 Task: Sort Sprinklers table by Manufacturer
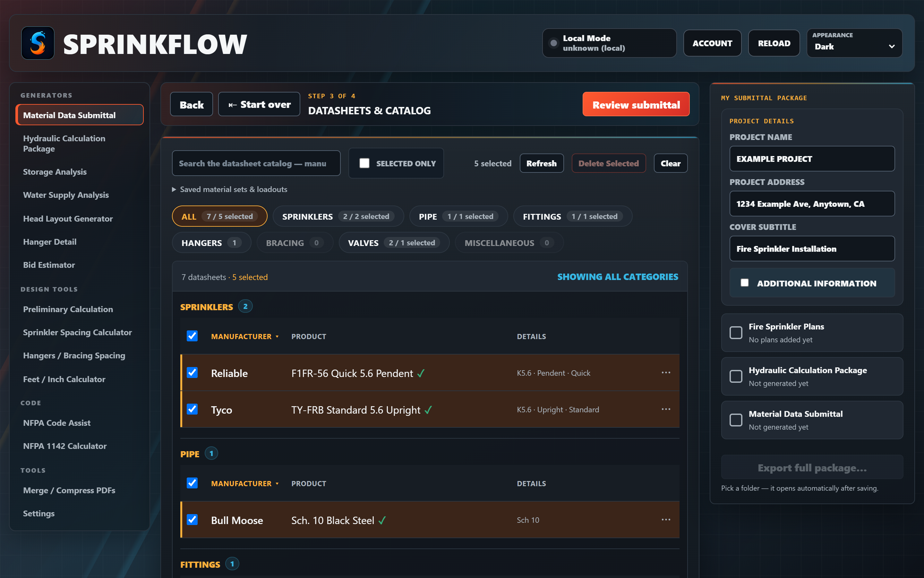[245, 337]
